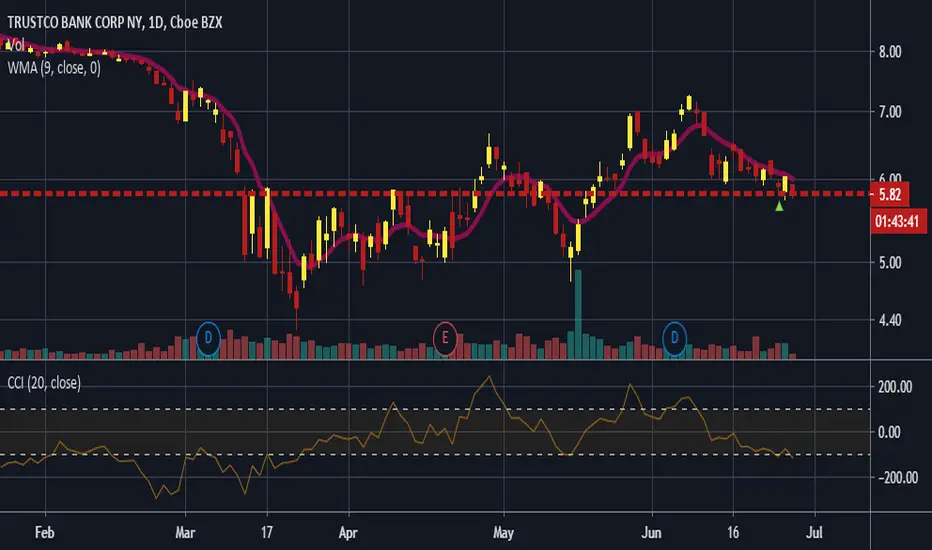Click the 01:43:41 countdown timer label
This screenshot has width=932, height=550.
(x=897, y=222)
